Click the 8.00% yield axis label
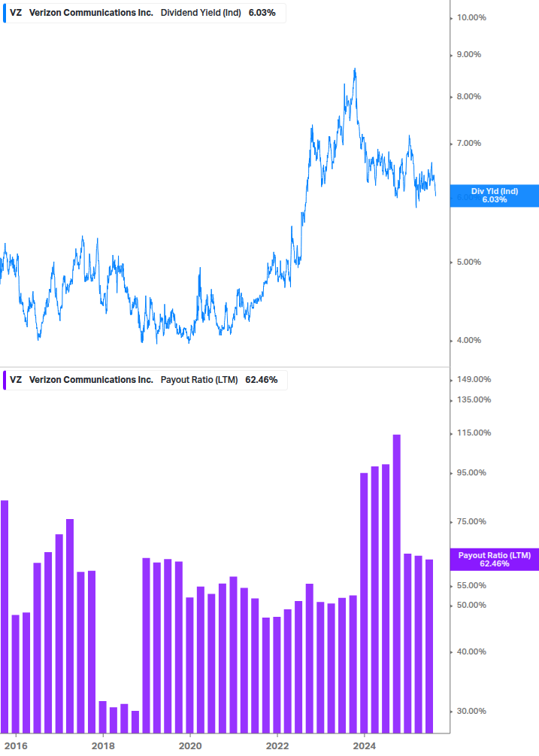 469,96
